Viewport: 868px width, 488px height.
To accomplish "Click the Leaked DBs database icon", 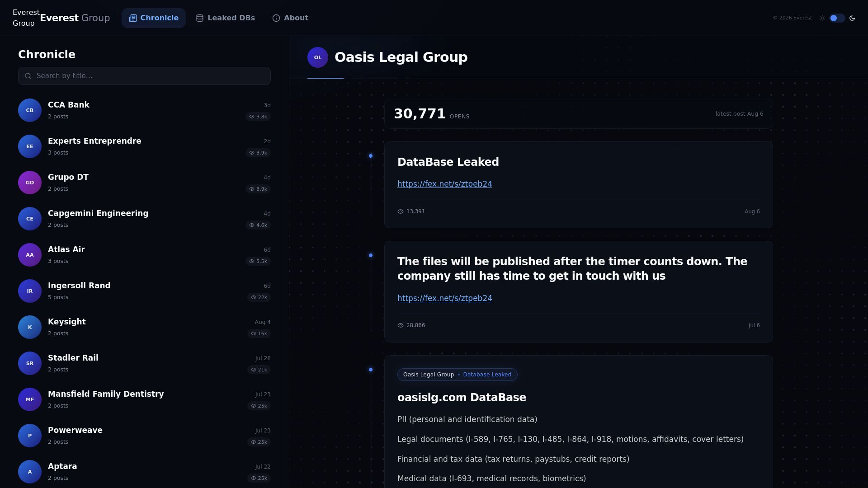I will click(x=200, y=18).
